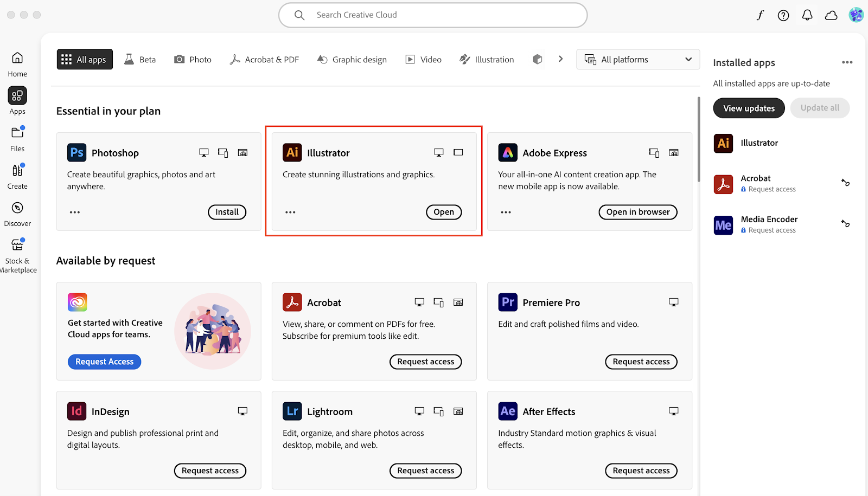Click Open in browser for Adobe Express
The height and width of the screenshot is (496, 868).
click(638, 212)
